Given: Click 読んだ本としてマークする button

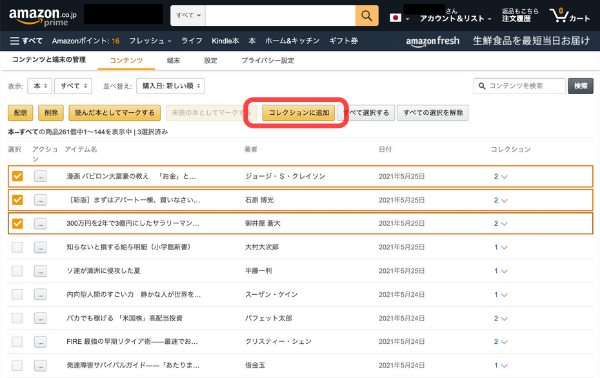Looking at the screenshot, I should click(x=114, y=112).
